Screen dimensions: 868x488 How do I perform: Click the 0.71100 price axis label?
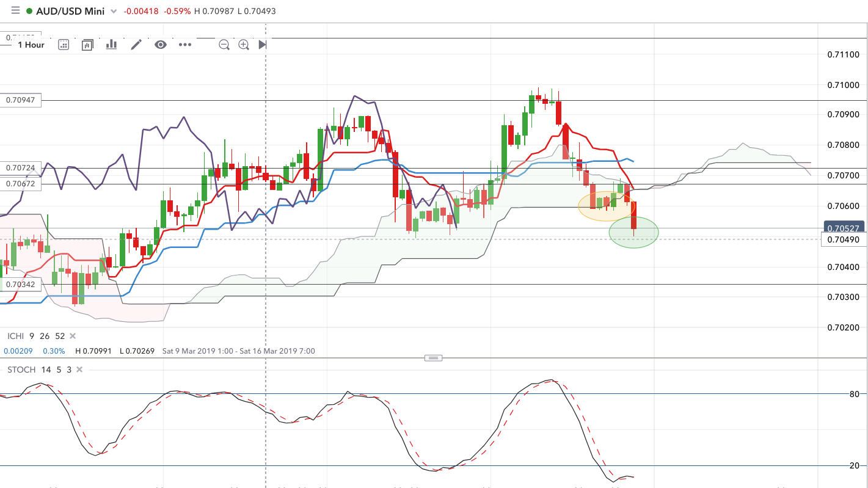(843, 54)
